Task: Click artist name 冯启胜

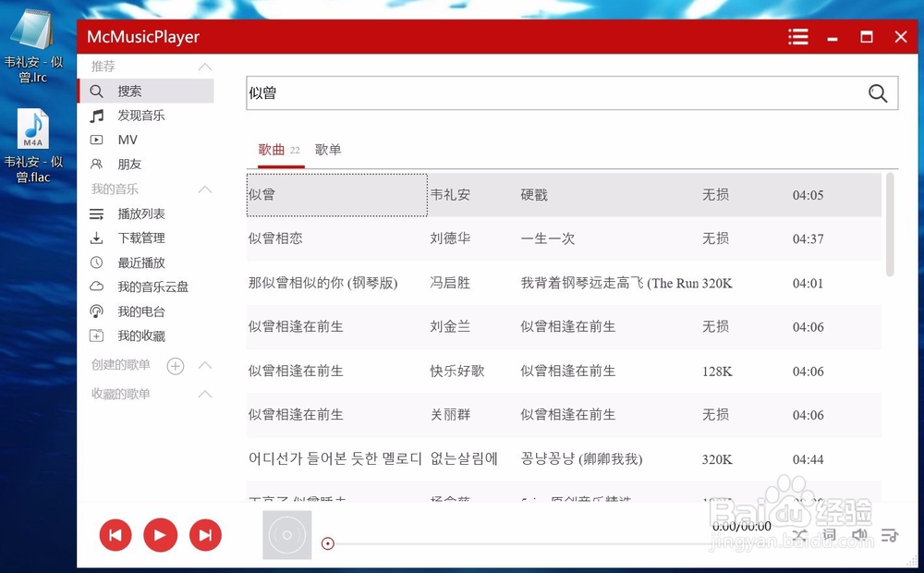Action: 450,283
